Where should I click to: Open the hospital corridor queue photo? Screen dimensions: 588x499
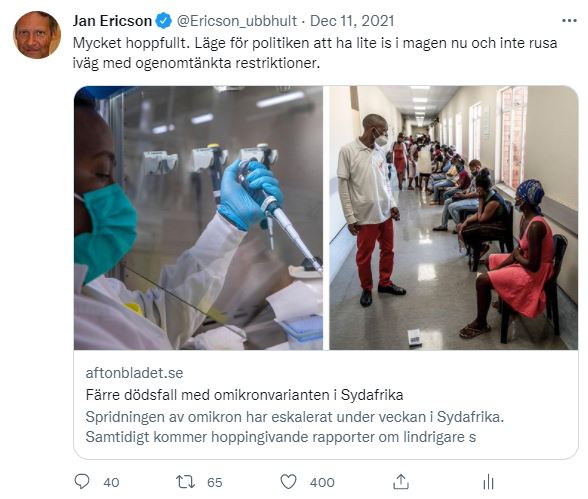pyautogui.click(x=454, y=218)
